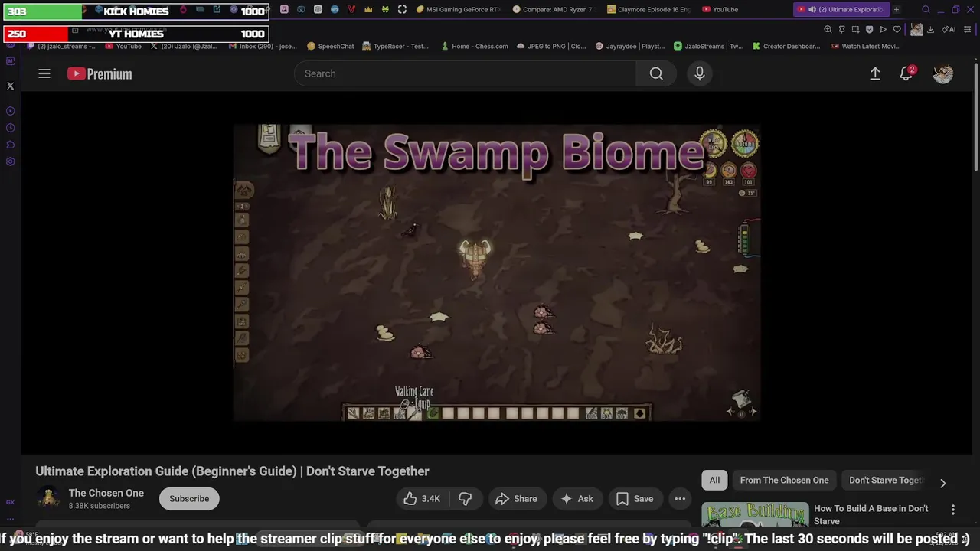Select the Don't Starve Together filter chip

click(x=886, y=480)
